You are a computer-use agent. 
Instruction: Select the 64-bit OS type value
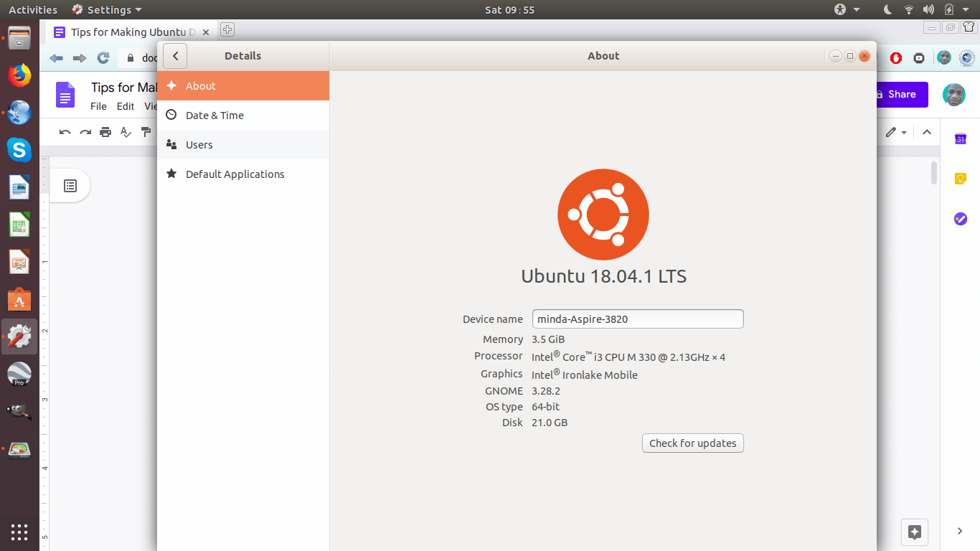545,407
